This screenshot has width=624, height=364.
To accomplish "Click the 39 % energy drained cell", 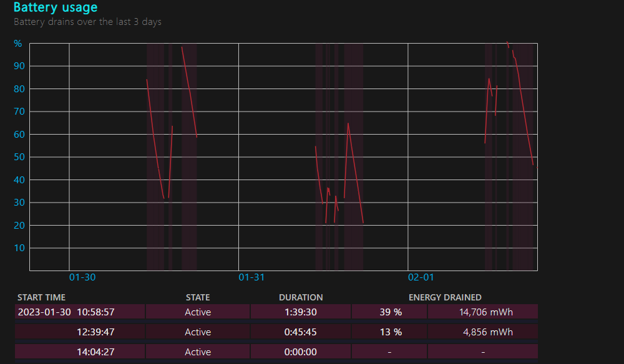I will tap(390, 312).
